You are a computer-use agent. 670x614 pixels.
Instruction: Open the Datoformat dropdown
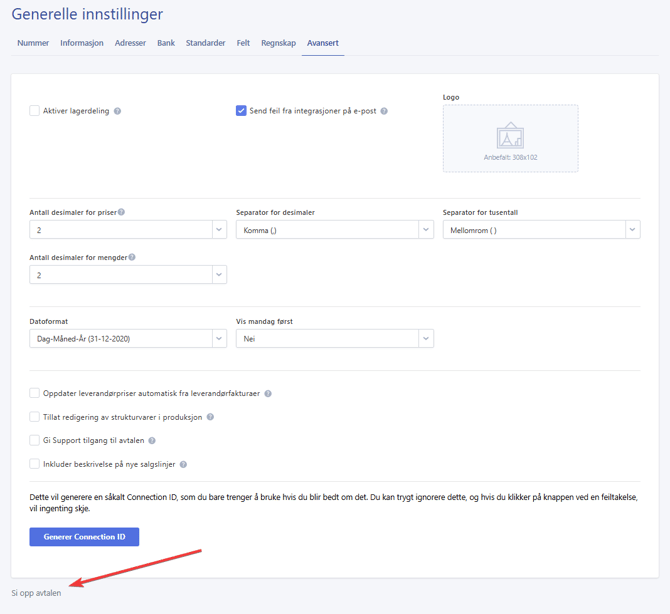point(128,339)
